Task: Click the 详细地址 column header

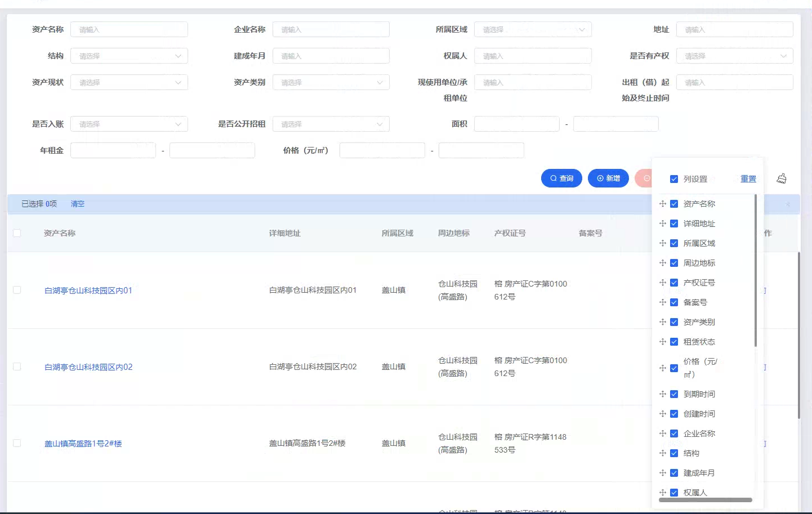Action: 285,233
